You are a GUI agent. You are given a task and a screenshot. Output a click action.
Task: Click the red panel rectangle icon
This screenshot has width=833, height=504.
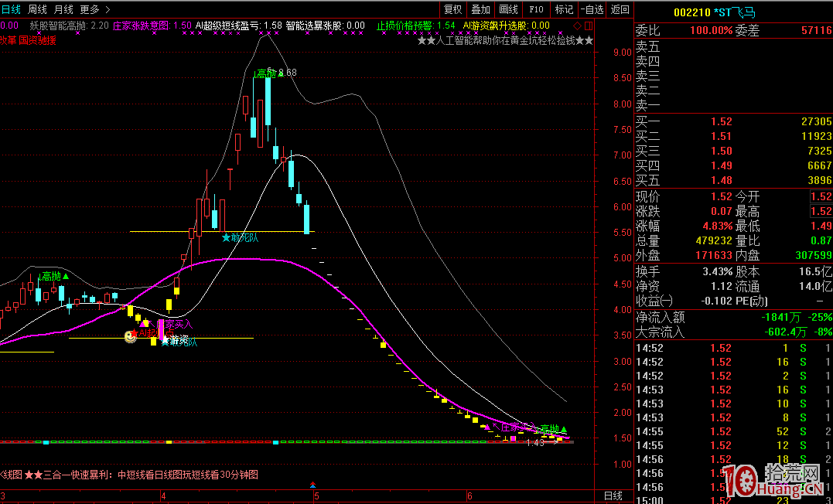tap(588, 26)
